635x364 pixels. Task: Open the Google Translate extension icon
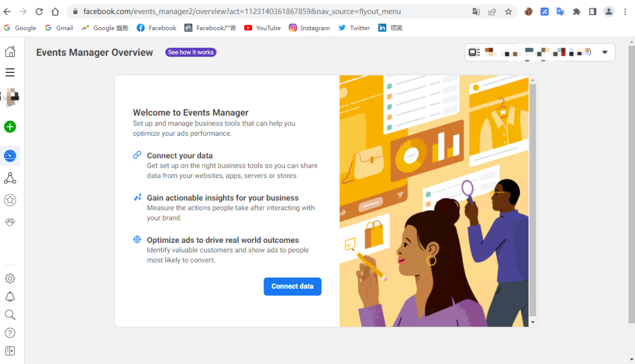click(560, 12)
